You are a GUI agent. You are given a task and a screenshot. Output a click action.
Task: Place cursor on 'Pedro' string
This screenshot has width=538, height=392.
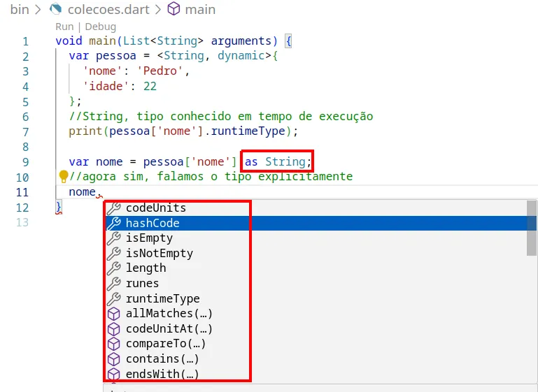point(160,71)
